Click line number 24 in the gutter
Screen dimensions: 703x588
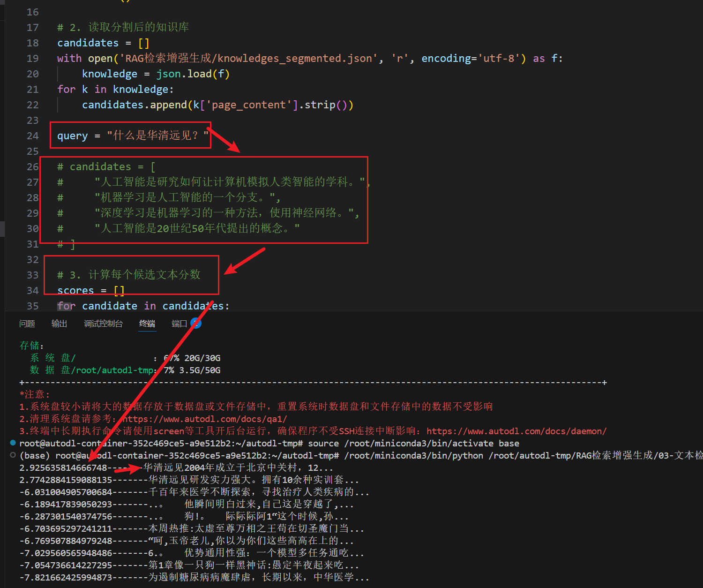pyautogui.click(x=33, y=136)
